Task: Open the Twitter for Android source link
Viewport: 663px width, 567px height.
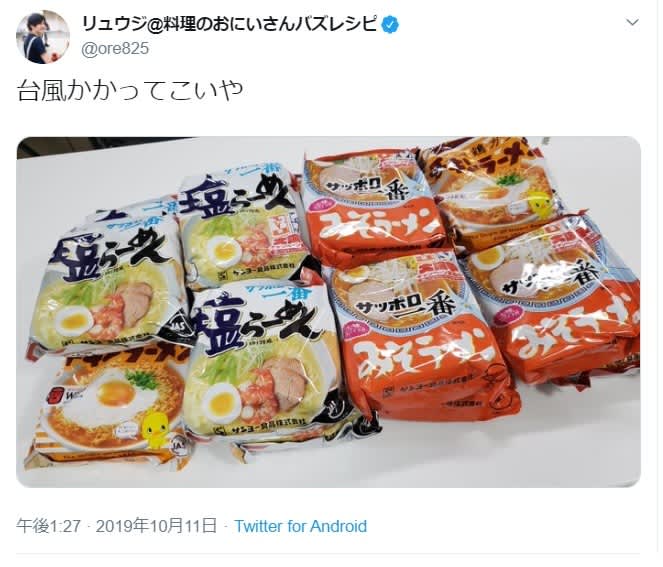Action: [x=301, y=526]
